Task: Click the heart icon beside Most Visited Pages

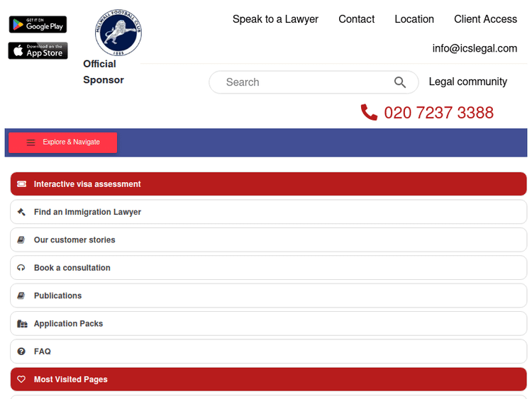Action: 21,379
